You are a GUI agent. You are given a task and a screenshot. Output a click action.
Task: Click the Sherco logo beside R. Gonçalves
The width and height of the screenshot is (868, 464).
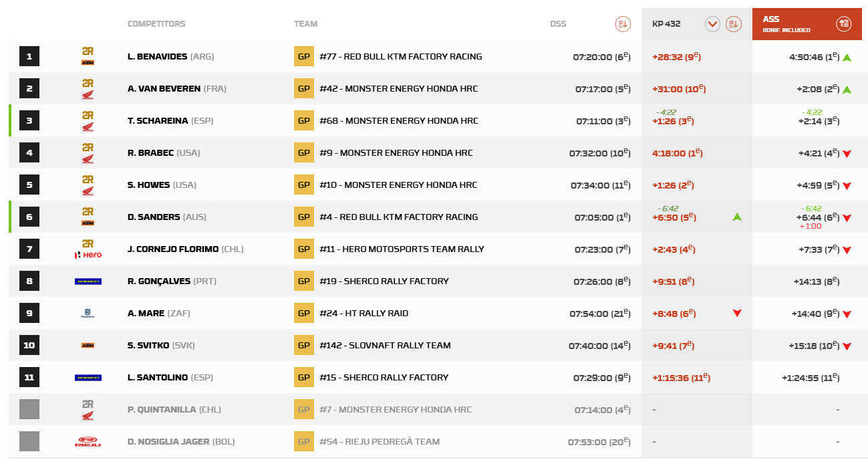point(88,281)
